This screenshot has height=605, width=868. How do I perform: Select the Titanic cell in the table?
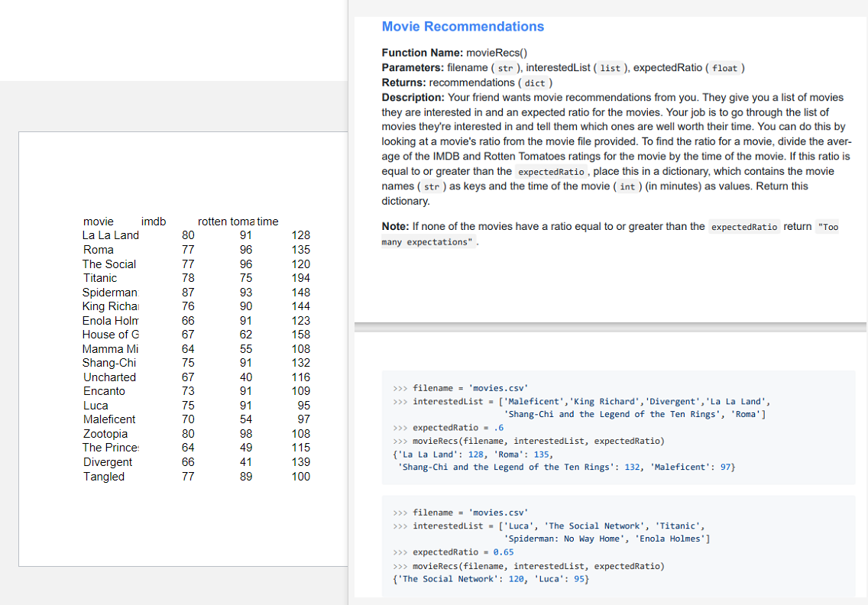coord(99,277)
